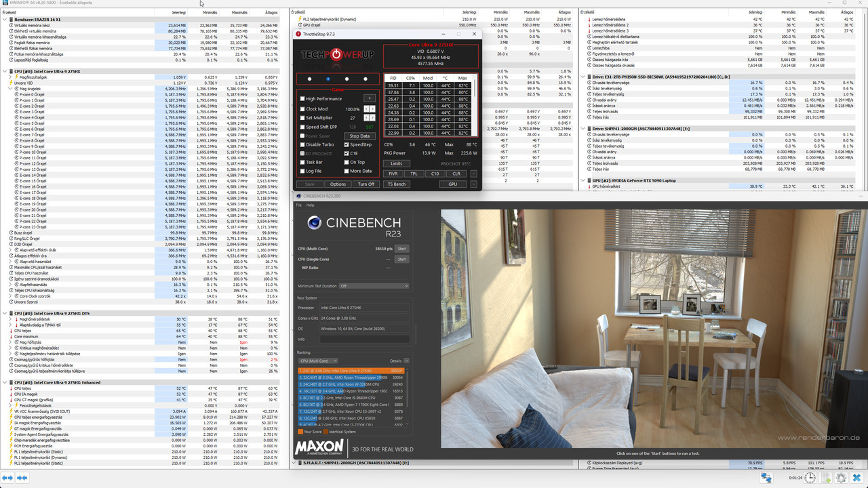This screenshot has height=488, width=868.
Task: Open the CPU (Multi Core) ranking dropdown
Action: [x=318, y=361]
